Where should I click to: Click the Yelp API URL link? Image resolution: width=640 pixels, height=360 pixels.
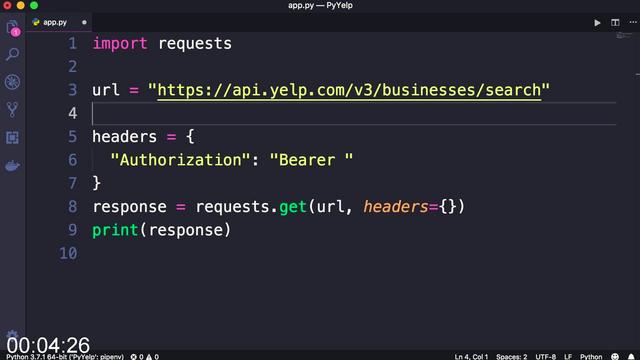pyautogui.click(x=349, y=90)
